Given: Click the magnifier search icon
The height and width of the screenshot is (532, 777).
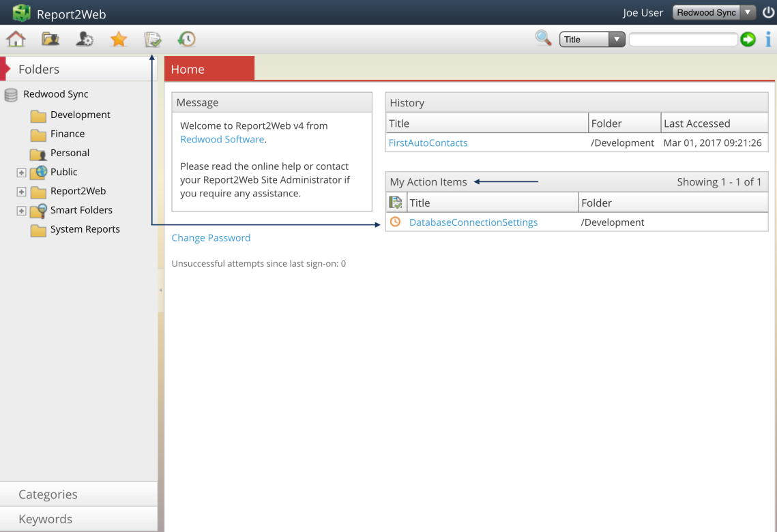Looking at the screenshot, I should pos(543,38).
